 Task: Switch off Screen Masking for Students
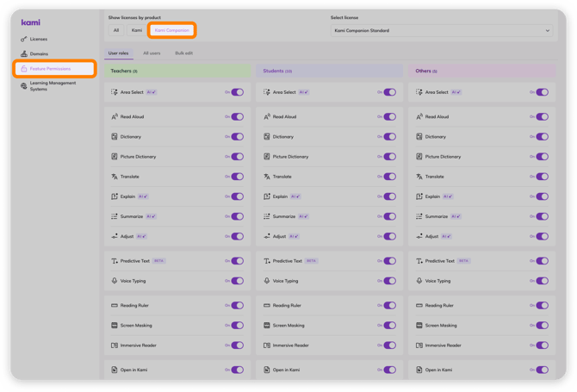[390, 326]
